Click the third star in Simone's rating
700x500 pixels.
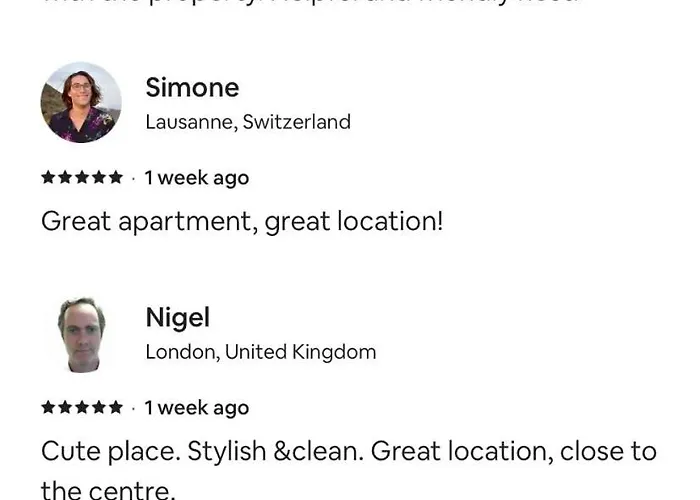[82, 178]
